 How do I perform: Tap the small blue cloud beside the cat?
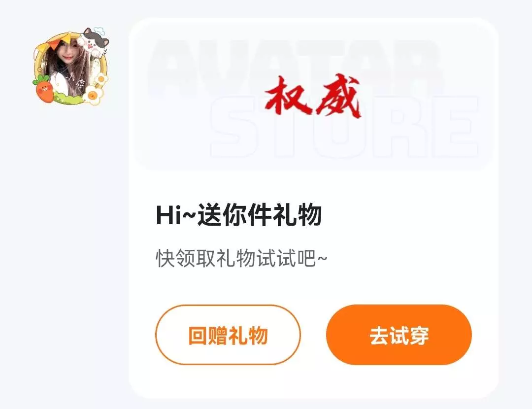pos(99,31)
